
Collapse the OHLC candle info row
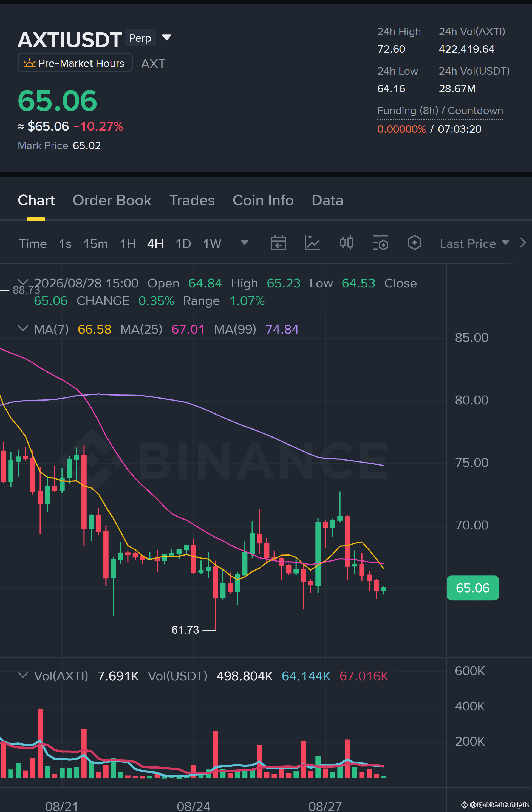[x=23, y=282]
